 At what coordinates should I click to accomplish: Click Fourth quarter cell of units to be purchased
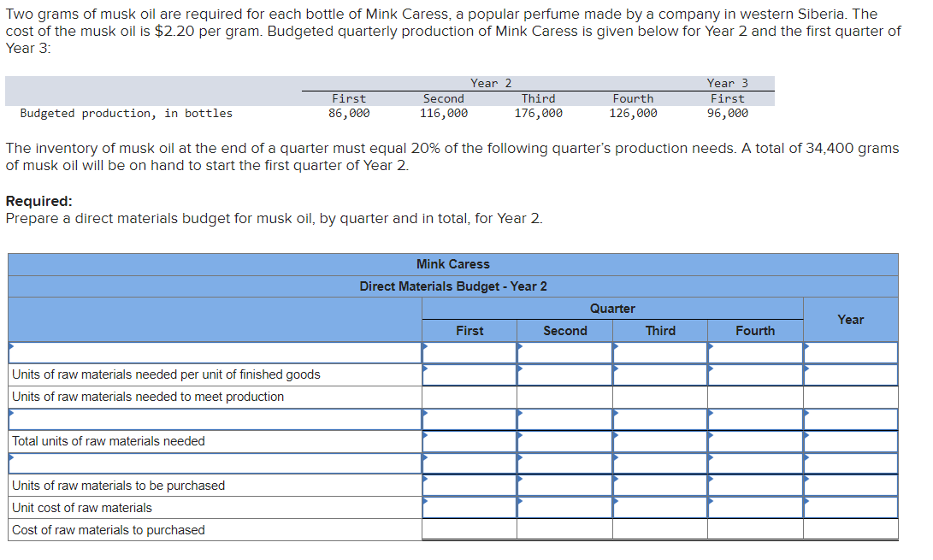(755, 486)
